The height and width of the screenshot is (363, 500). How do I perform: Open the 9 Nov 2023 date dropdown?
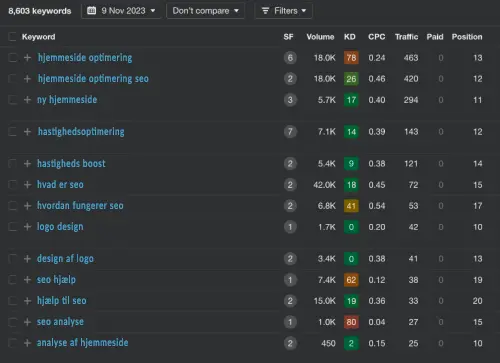121,11
